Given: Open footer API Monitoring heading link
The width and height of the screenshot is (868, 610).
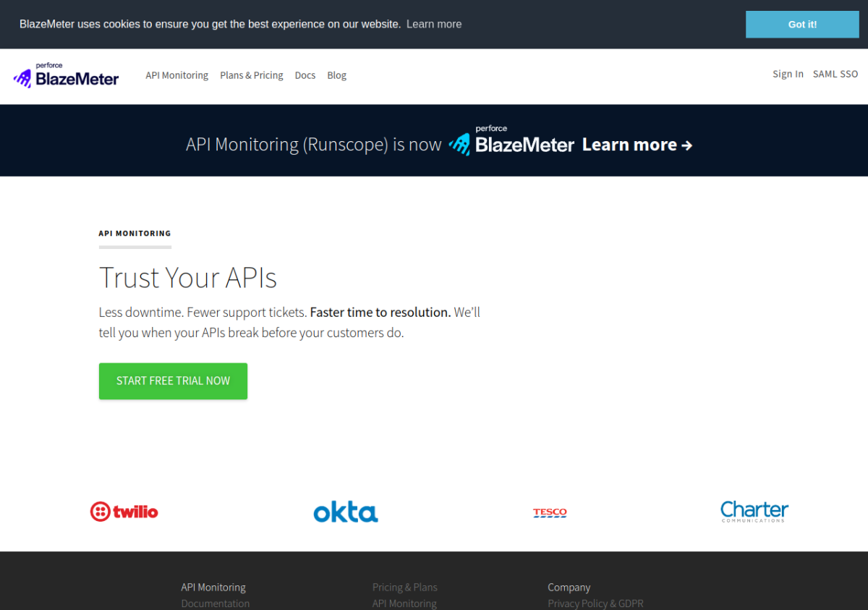Looking at the screenshot, I should coord(213,588).
